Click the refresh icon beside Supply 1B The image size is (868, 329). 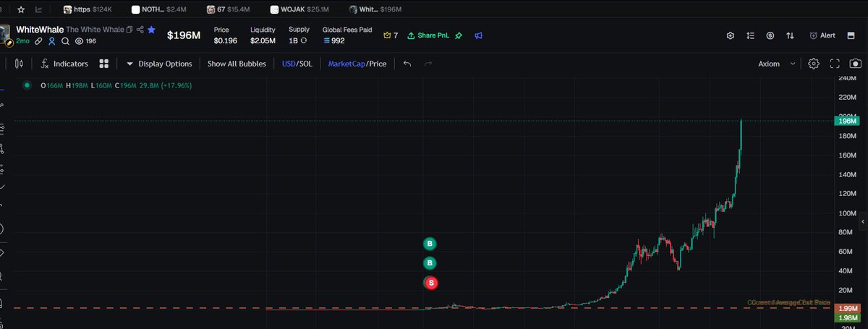(x=304, y=40)
